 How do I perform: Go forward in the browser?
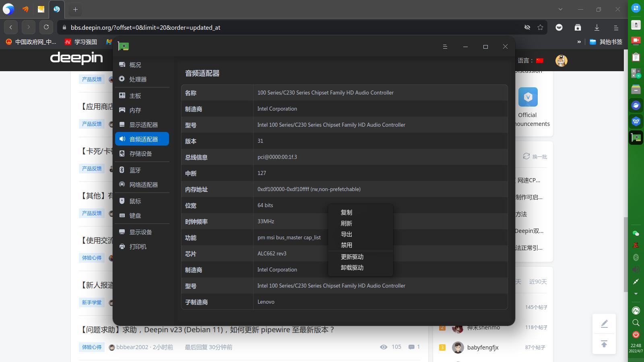pos(29,27)
